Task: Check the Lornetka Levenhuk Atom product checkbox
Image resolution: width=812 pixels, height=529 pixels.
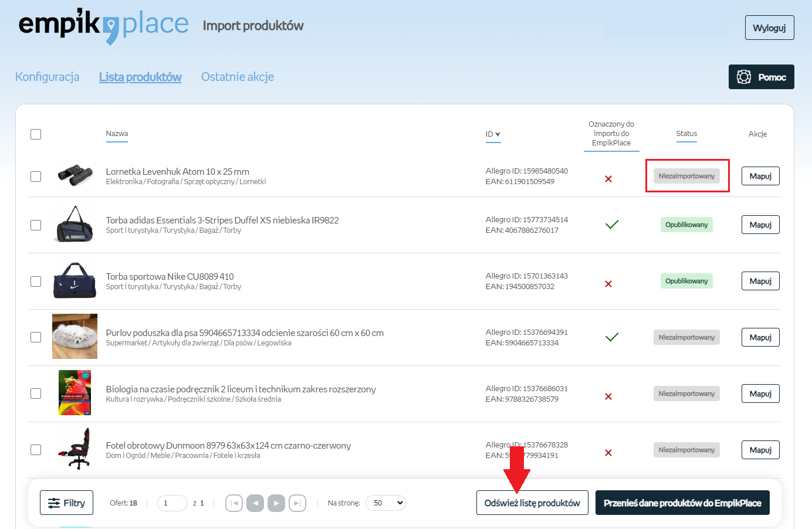Action: tap(36, 177)
